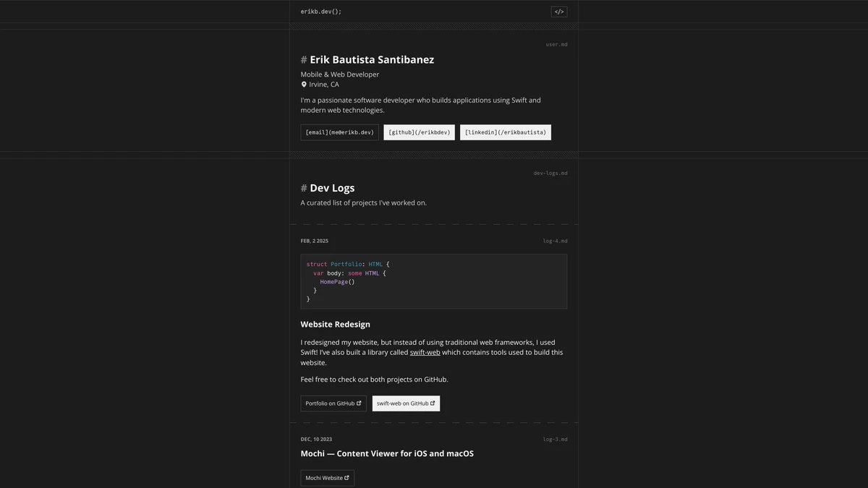Viewport: 868px width, 488px height.
Task: Click the dev-logs.md file label
Action: point(550,174)
